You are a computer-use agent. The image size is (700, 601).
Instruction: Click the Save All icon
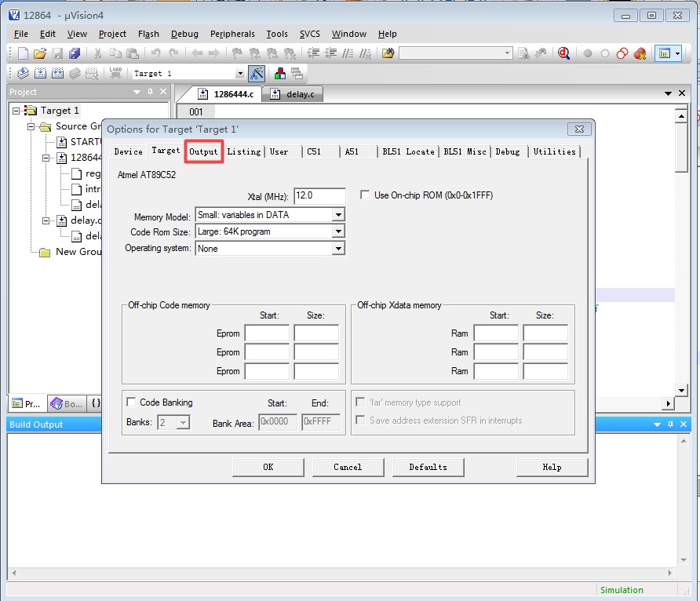click(75, 53)
